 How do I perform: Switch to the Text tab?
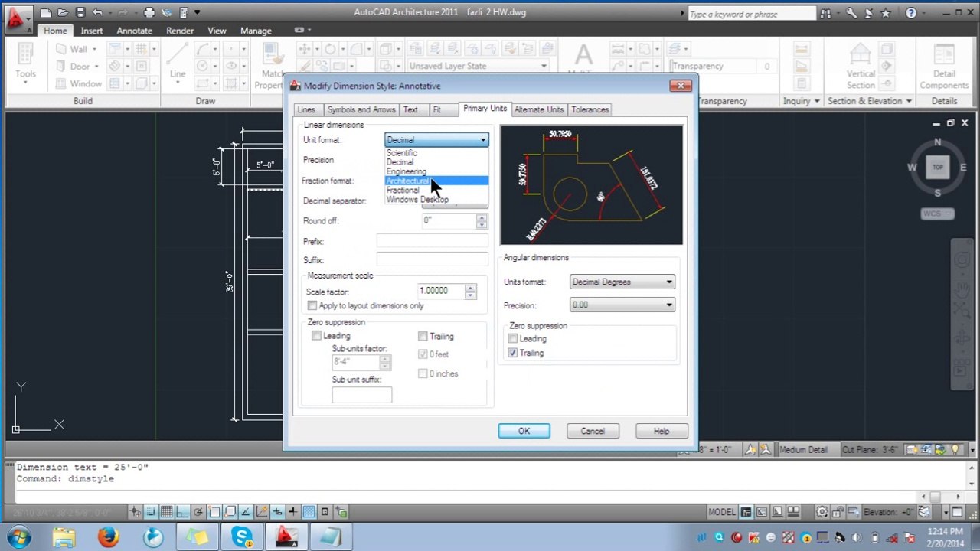[411, 110]
